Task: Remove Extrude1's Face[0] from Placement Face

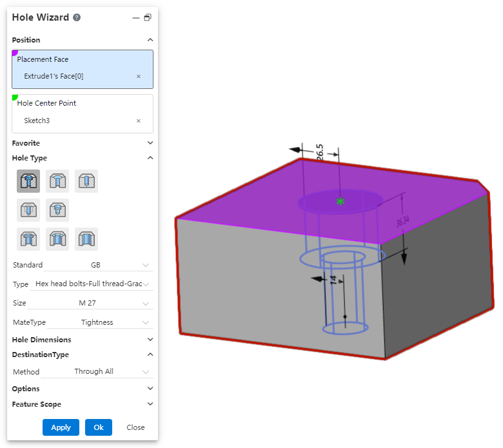Action: pyautogui.click(x=139, y=77)
